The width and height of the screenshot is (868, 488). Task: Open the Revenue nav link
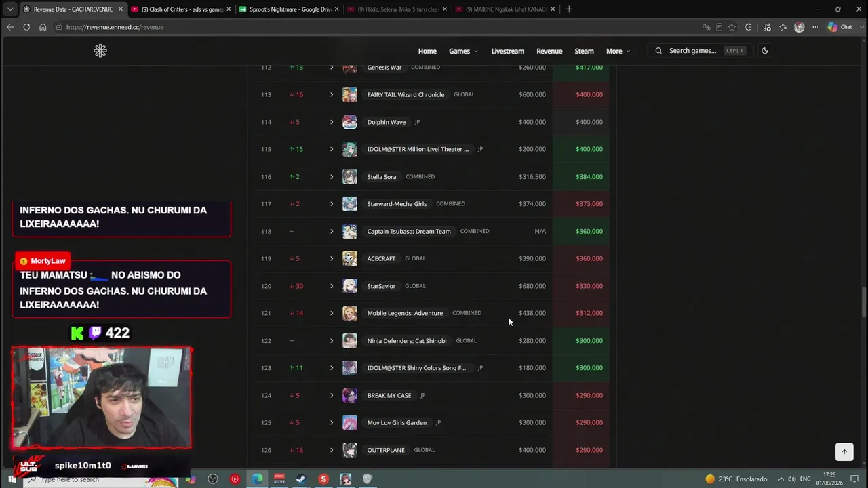pos(549,51)
